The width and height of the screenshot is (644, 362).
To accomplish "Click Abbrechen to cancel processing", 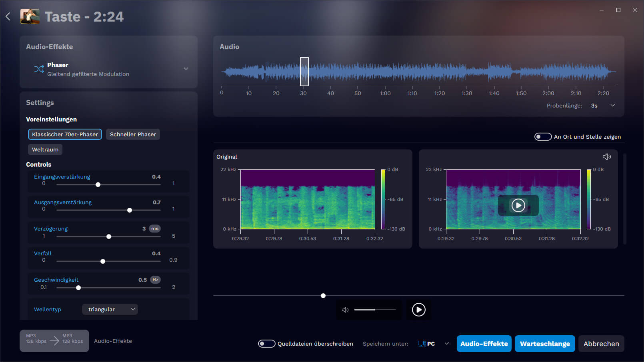I will (x=601, y=344).
